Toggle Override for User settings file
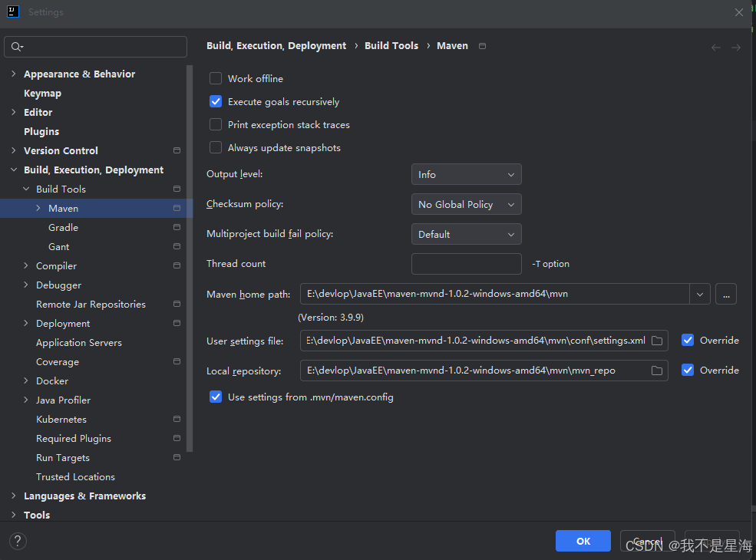 click(x=688, y=341)
